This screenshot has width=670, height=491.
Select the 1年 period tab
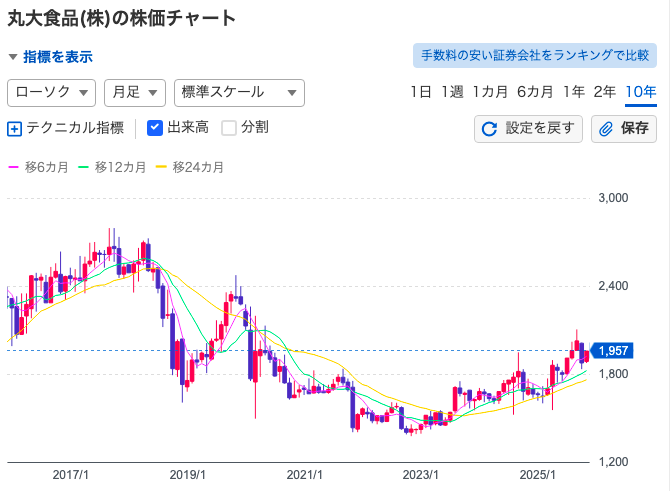point(574,92)
